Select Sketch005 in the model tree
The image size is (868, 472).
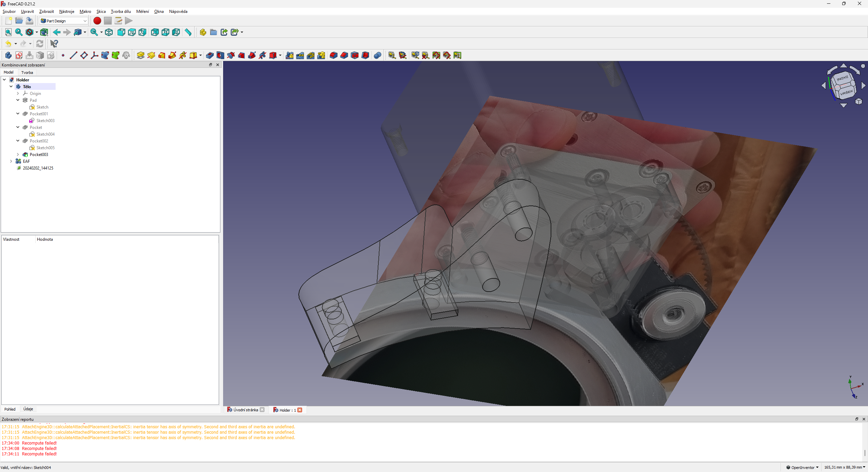pos(45,147)
